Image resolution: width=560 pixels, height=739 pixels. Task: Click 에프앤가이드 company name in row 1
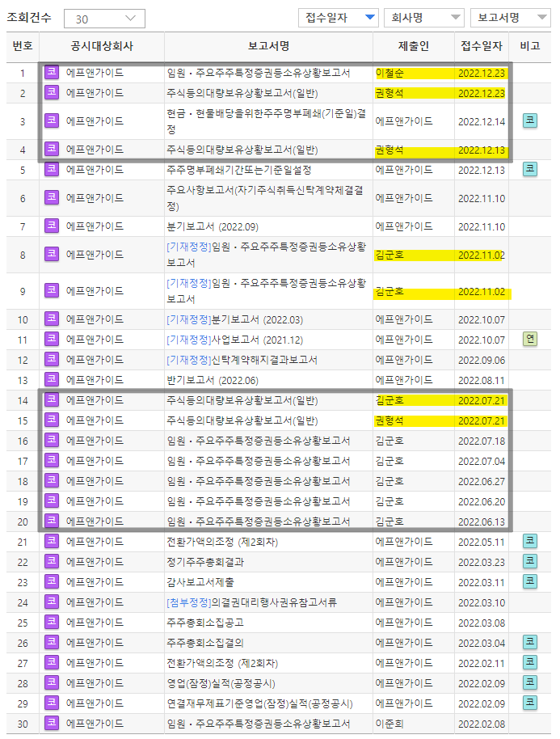95,73
